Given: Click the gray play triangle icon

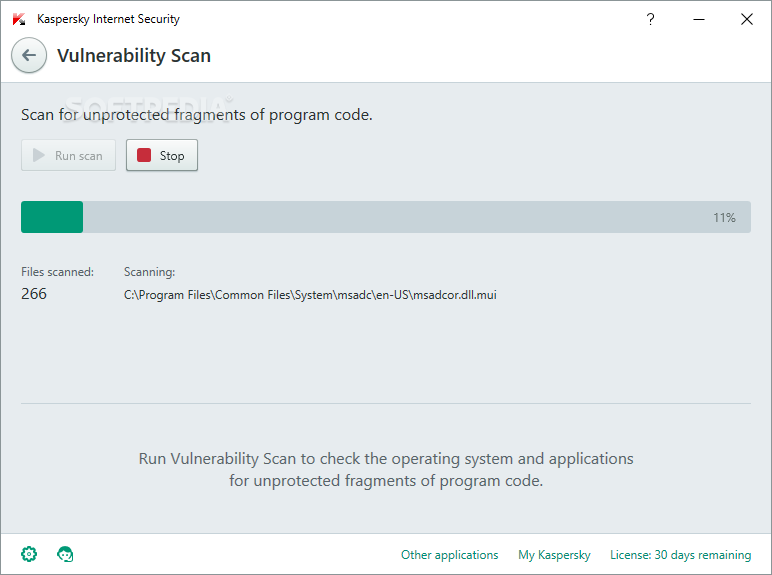Looking at the screenshot, I should point(38,155).
